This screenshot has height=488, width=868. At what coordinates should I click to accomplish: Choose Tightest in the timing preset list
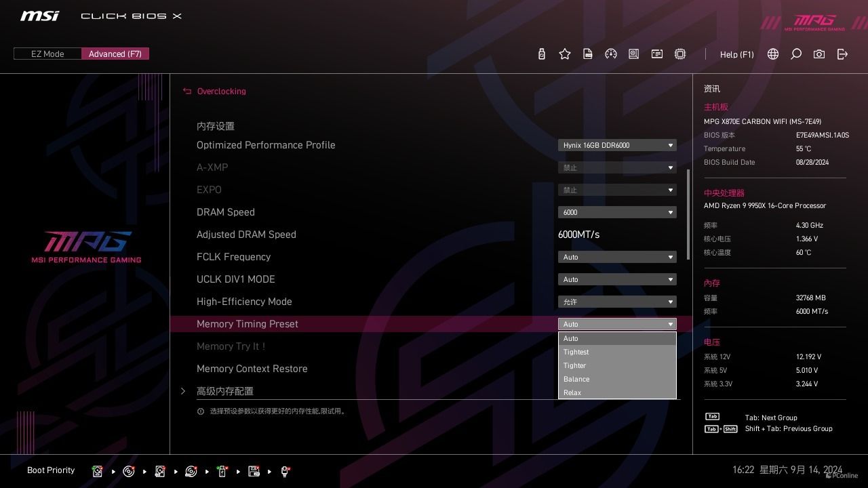pyautogui.click(x=617, y=352)
